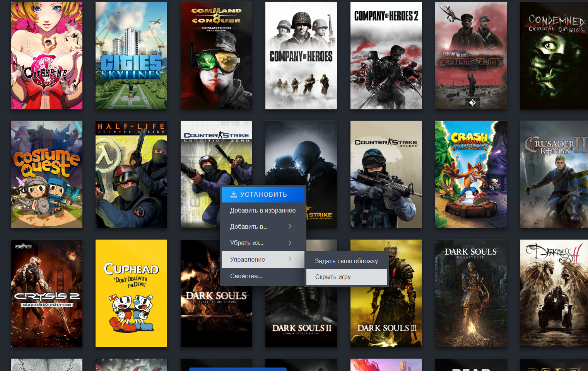The image size is (588, 371).
Task: Open Crysis 2 Maximum Edition cover
Action: pos(46,293)
